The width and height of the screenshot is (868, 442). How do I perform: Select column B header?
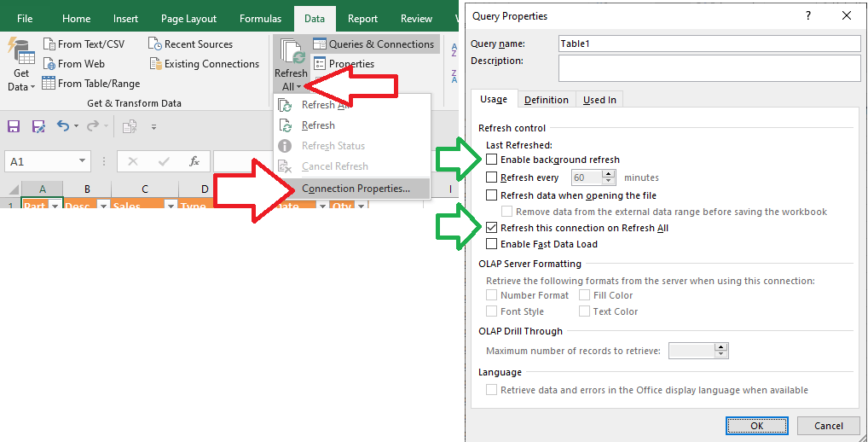87,189
